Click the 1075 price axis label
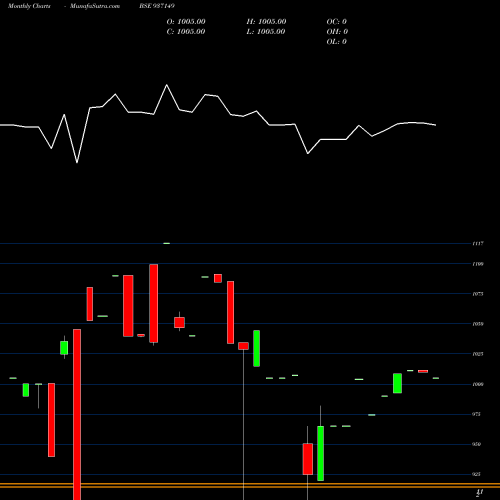The height and width of the screenshot is (500, 500). click(x=478, y=294)
